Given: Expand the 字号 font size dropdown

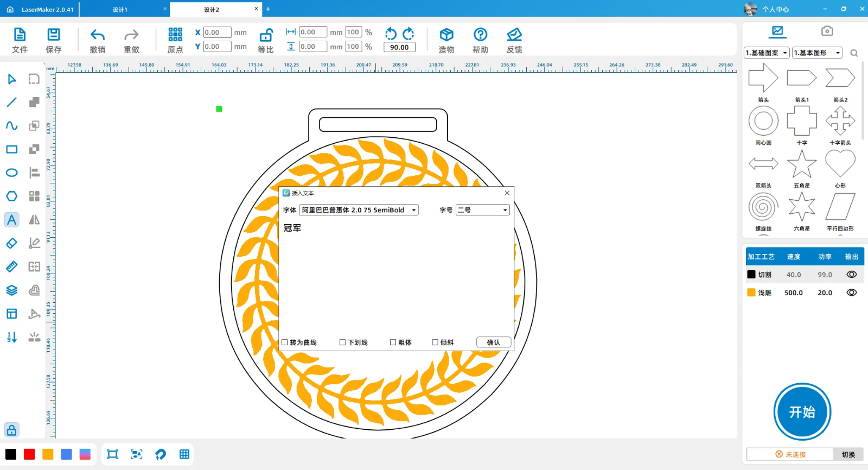Looking at the screenshot, I should (482, 210).
